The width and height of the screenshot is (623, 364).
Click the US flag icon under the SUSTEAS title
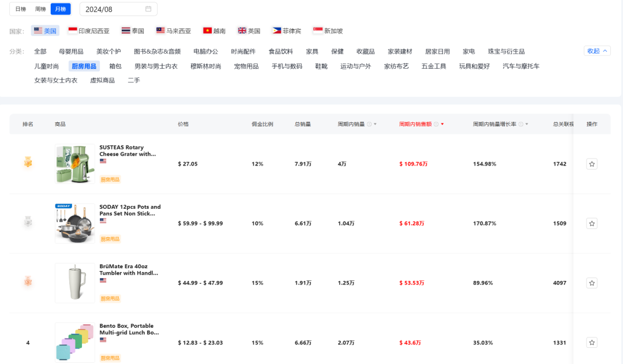click(x=103, y=161)
